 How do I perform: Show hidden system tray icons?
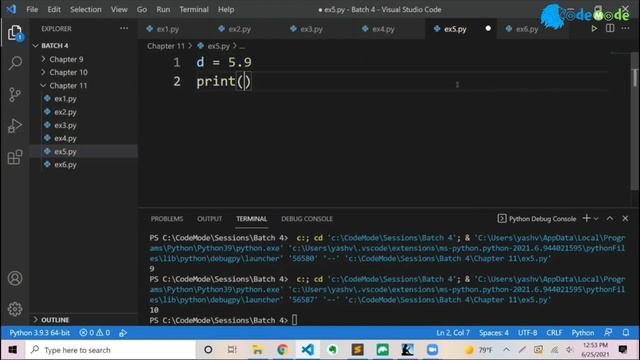[x=506, y=350]
